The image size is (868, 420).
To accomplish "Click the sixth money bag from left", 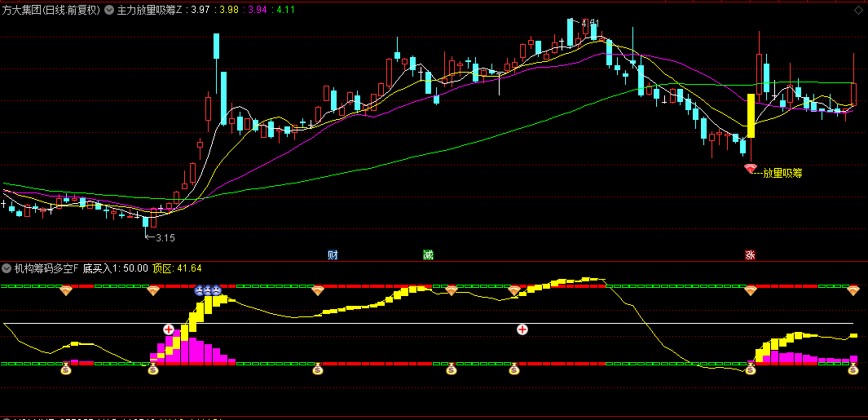I will (x=751, y=369).
